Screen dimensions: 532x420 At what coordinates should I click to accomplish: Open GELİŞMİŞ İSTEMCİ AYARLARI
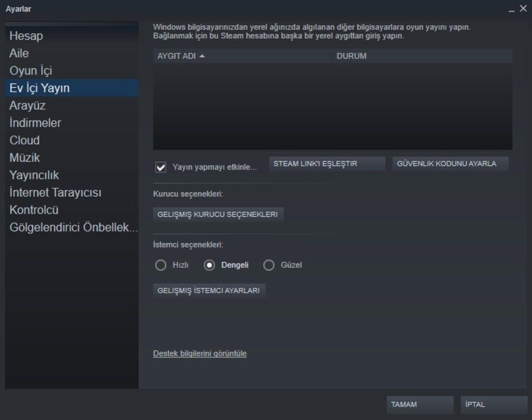(209, 291)
